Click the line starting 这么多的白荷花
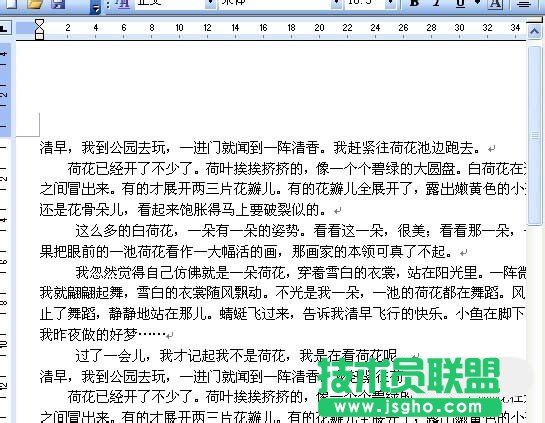The image size is (545, 423). 300,231
